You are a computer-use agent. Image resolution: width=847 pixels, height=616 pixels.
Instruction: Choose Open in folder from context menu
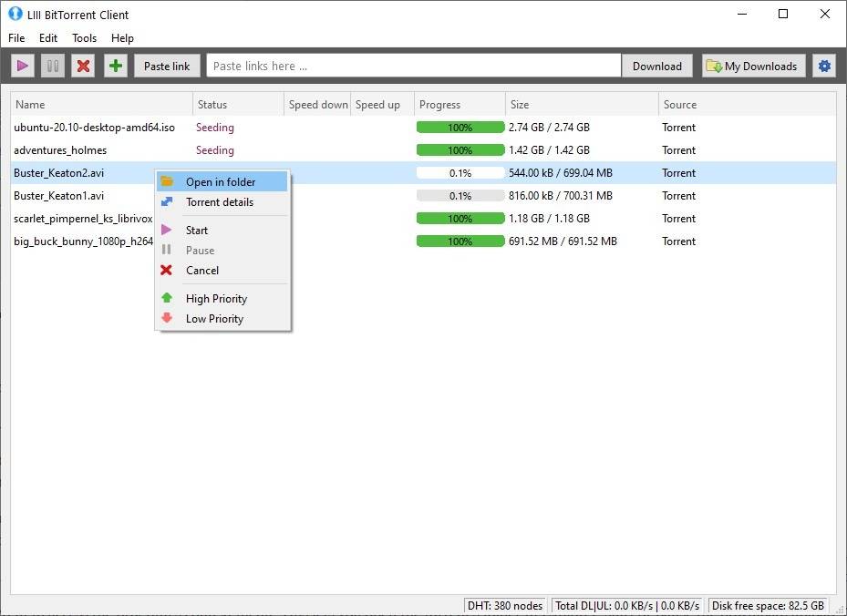coord(222,182)
